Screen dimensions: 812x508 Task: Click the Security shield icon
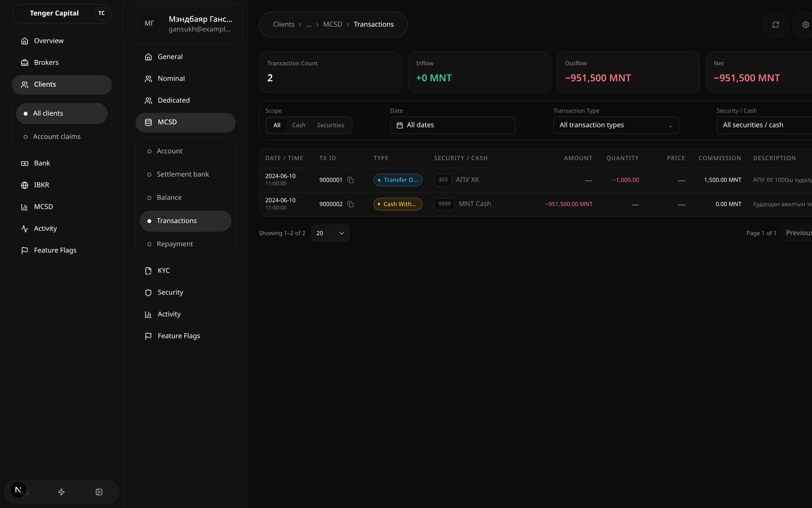[148, 293]
